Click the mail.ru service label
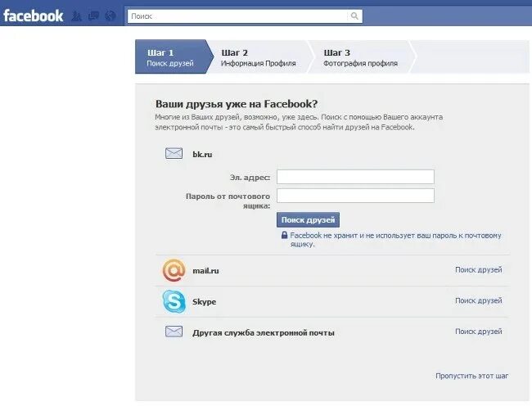Image resolution: width=532 pixels, height=406 pixels. pos(205,271)
